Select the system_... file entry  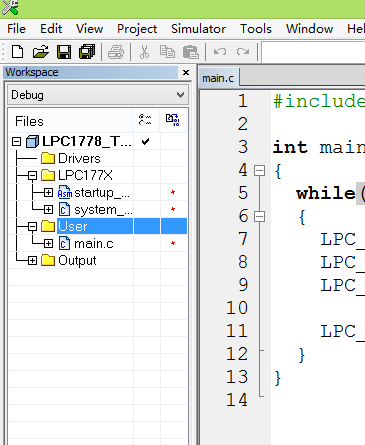(103, 210)
